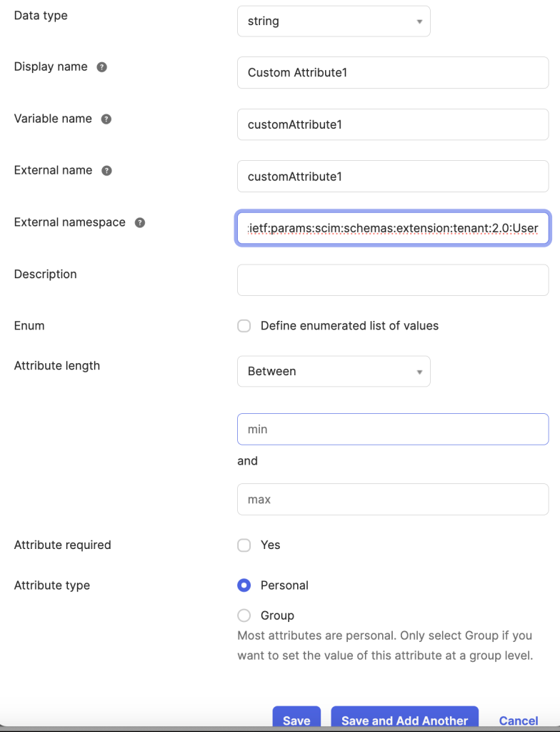Check the Attribute required Yes box
The image size is (560, 732).
pyautogui.click(x=244, y=545)
